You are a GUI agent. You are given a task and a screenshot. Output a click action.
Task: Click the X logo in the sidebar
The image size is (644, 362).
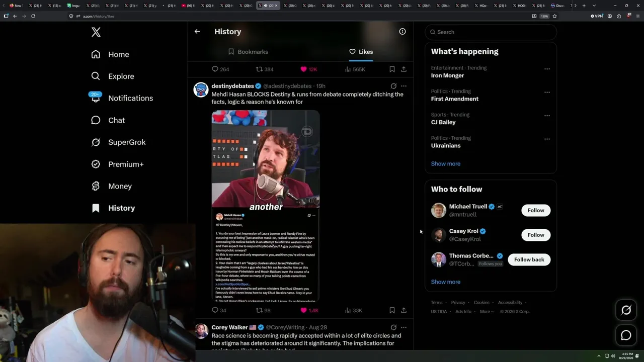96,32
